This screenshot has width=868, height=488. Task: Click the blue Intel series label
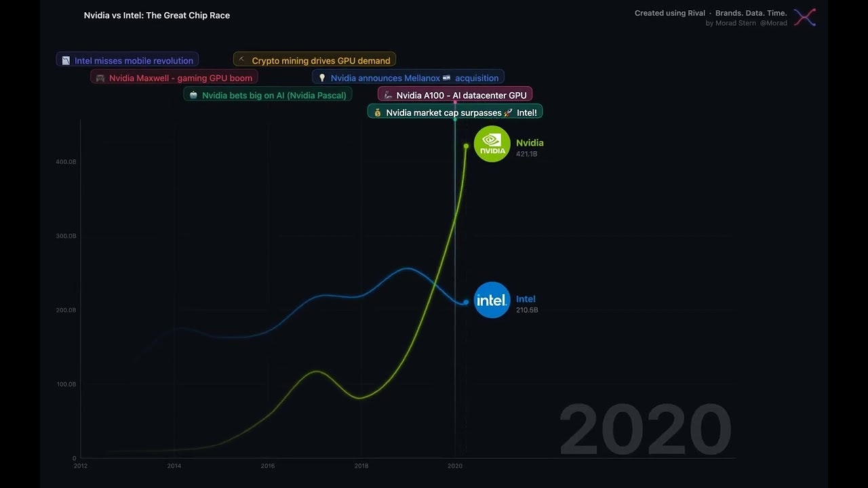[x=526, y=299]
